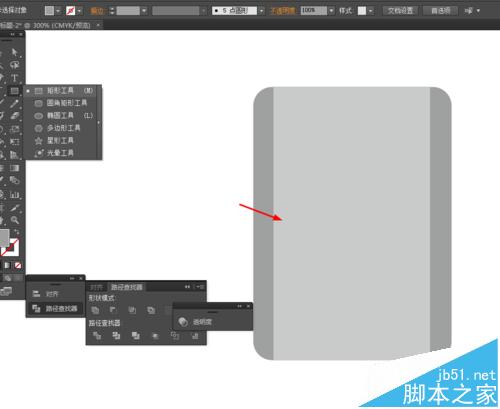Open the opacity value dropdown
The width and height of the screenshot is (500, 409).
(331, 11)
